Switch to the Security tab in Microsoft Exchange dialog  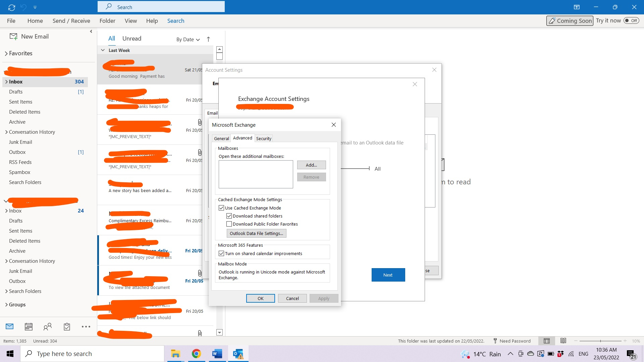(264, 138)
